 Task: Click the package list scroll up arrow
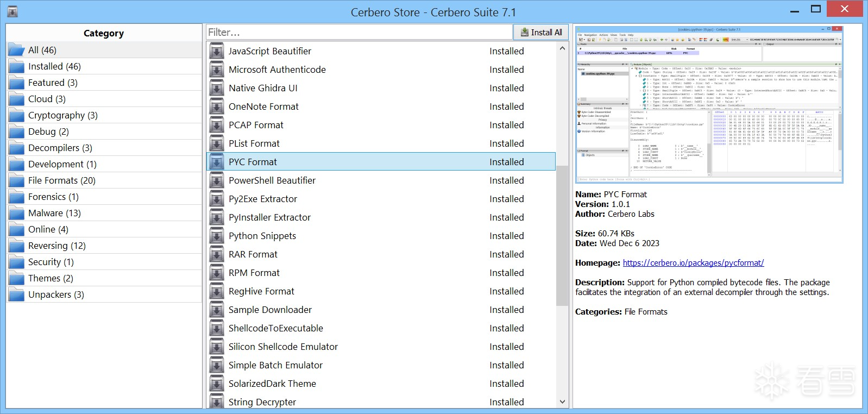(562, 49)
